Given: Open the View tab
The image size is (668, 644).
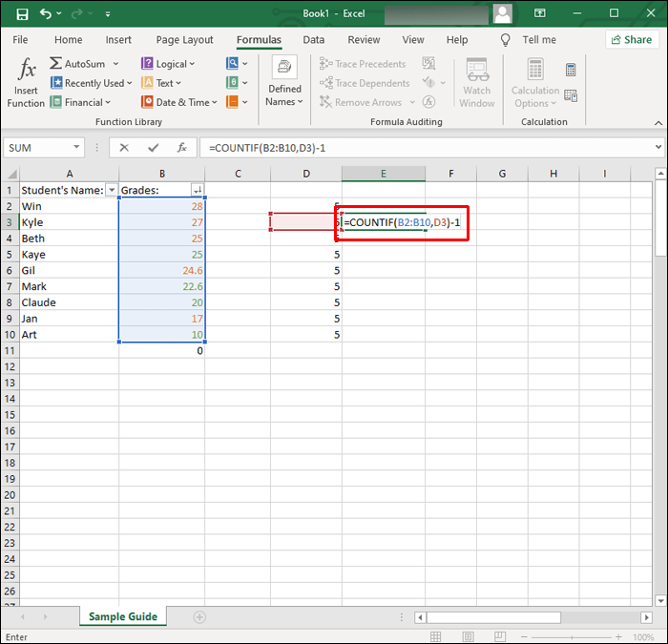Looking at the screenshot, I should pyautogui.click(x=413, y=40).
